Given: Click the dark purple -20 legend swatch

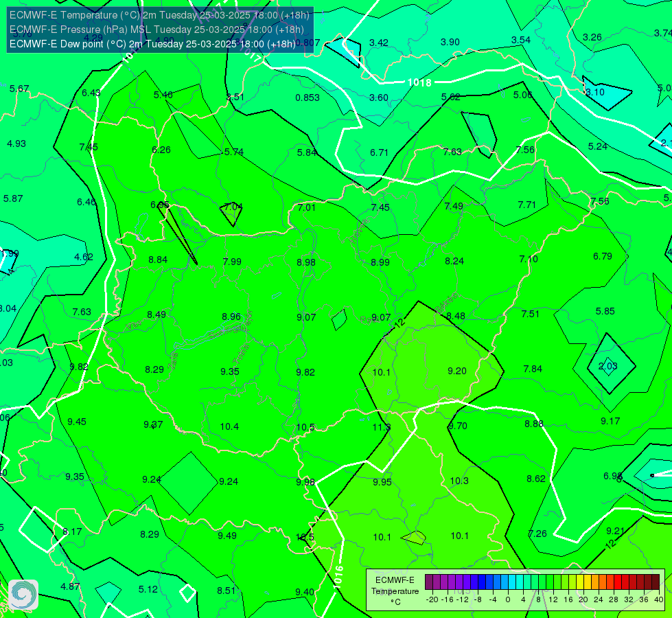Looking at the screenshot, I should click(x=429, y=582).
